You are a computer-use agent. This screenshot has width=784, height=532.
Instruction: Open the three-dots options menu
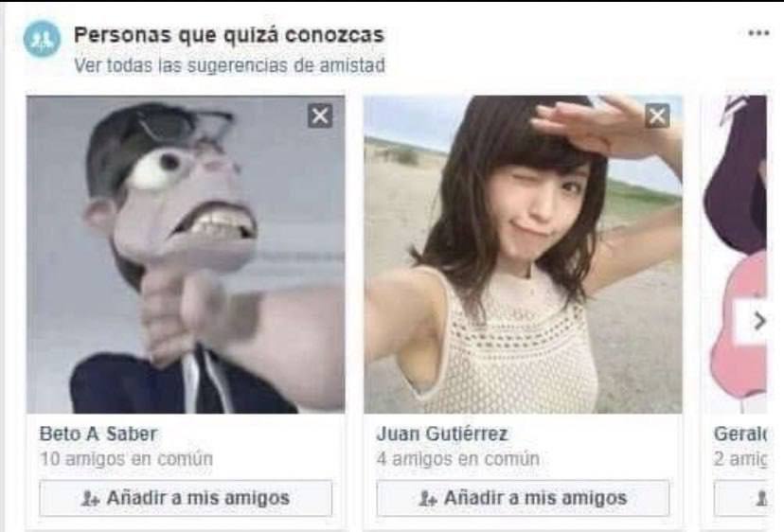coord(758,33)
